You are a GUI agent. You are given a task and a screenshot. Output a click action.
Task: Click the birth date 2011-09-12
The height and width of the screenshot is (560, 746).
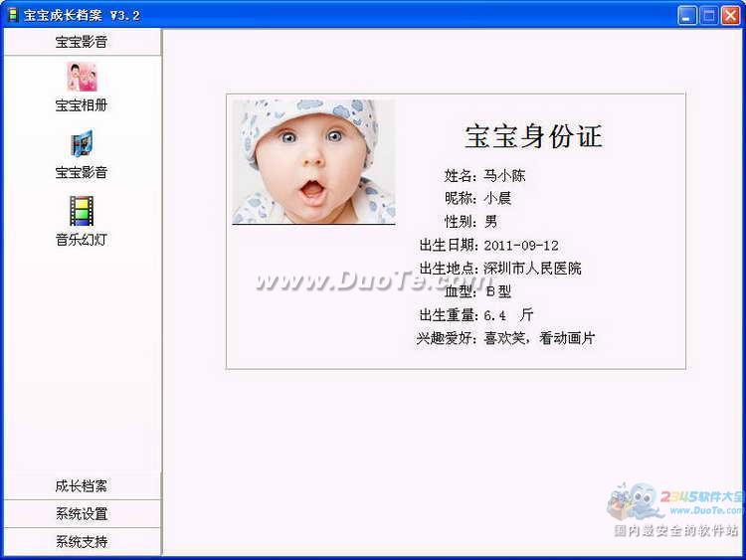point(521,245)
